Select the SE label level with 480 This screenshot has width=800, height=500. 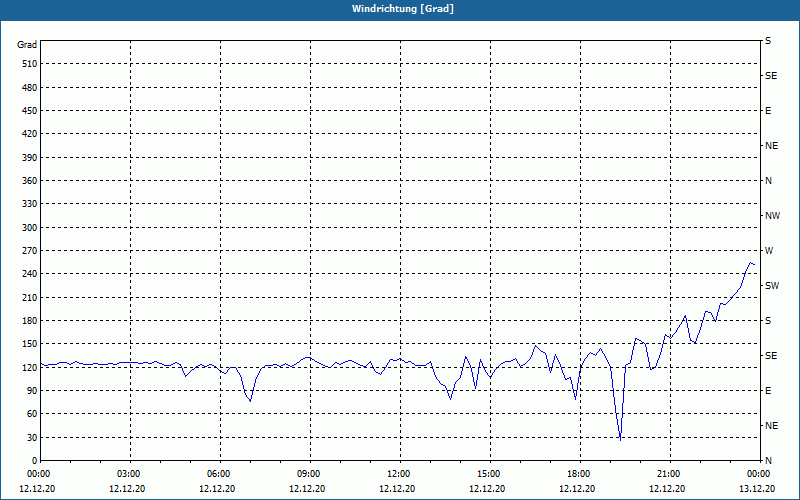click(771, 76)
